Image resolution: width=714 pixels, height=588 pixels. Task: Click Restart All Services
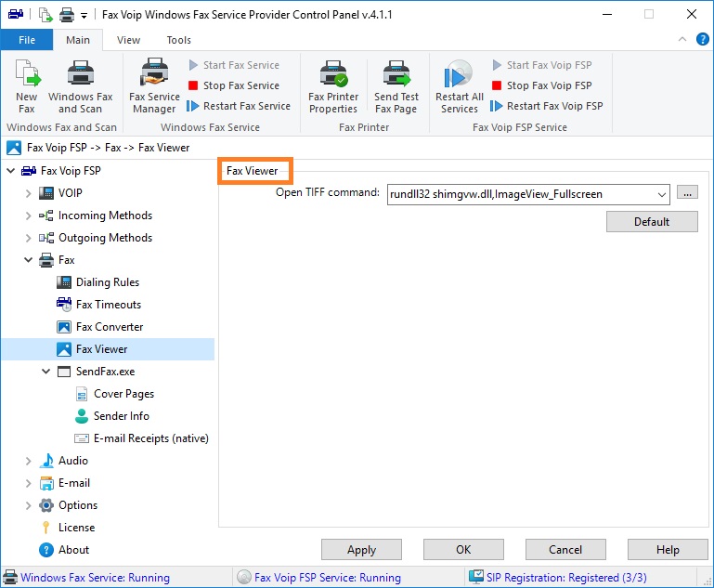tap(459, 86)
